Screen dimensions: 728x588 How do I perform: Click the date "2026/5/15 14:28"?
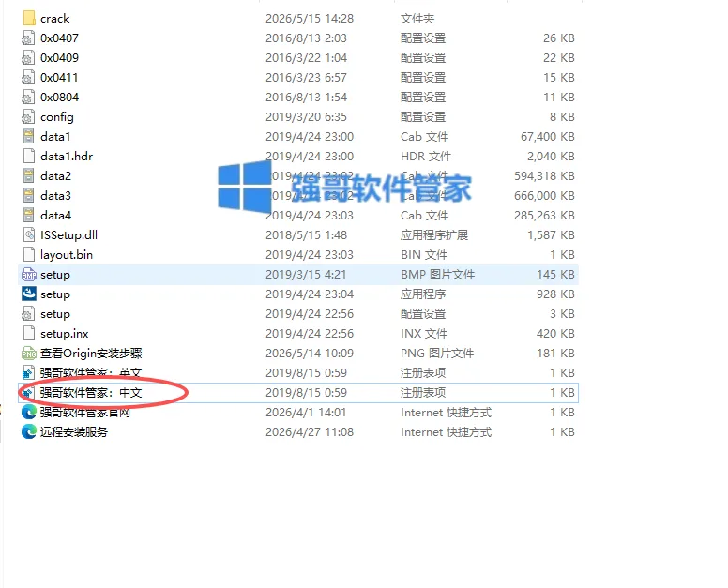[x=310, y=19]
